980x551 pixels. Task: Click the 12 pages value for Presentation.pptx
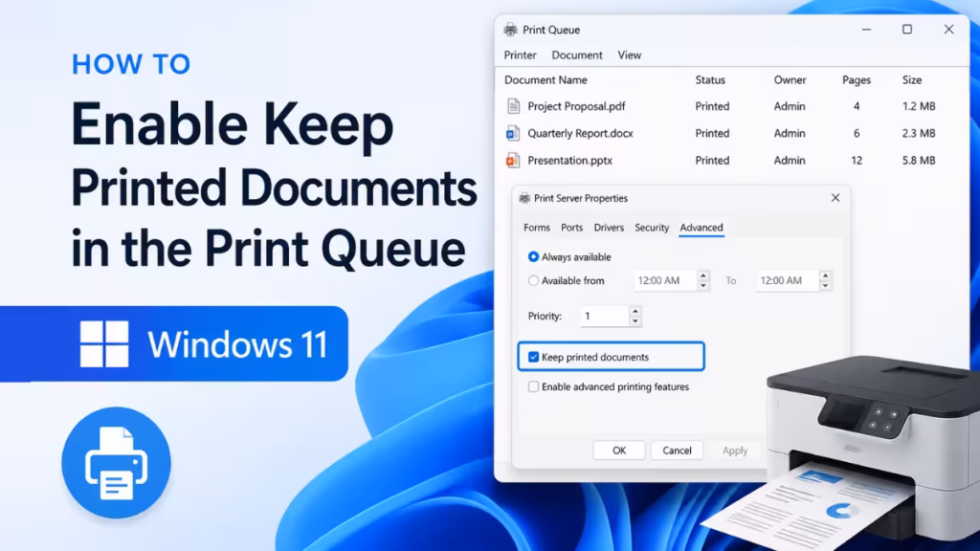[x=857, y=161]
